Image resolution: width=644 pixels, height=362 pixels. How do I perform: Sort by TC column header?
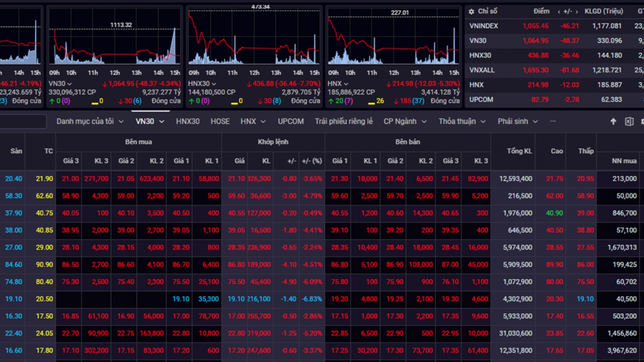pos(48,151)
